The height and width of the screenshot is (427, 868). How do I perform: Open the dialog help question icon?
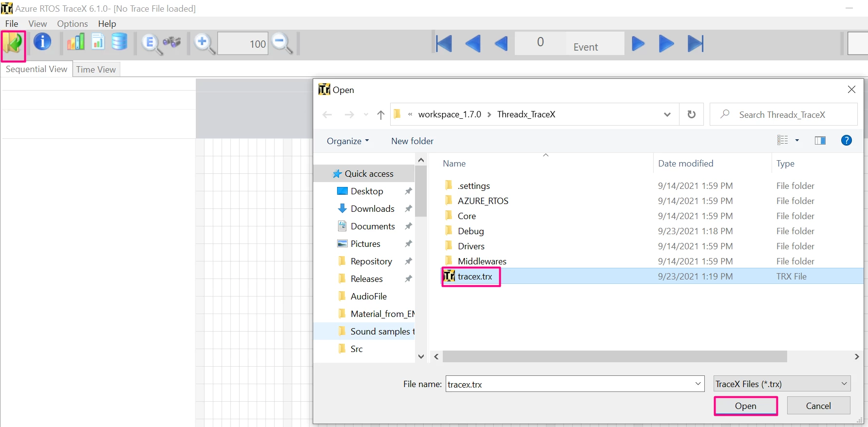847,140
